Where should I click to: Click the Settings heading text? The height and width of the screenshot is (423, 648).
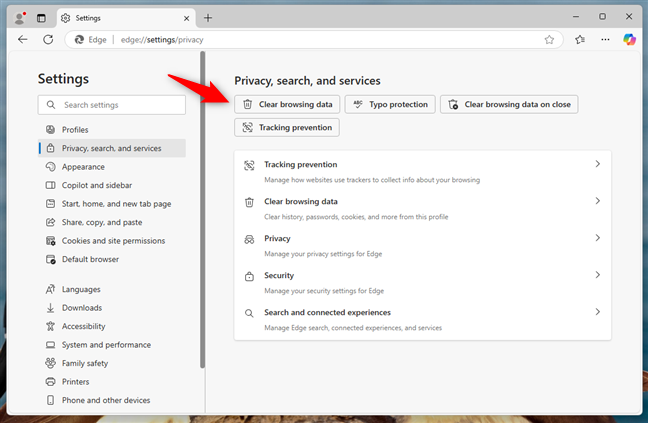[63, 79]
